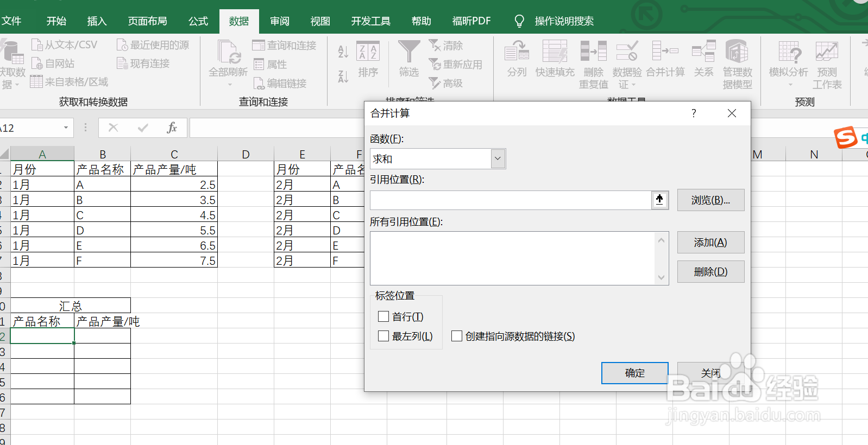
Task: Open the Page Layout (页面布局) tab
Action: point(147,21)
